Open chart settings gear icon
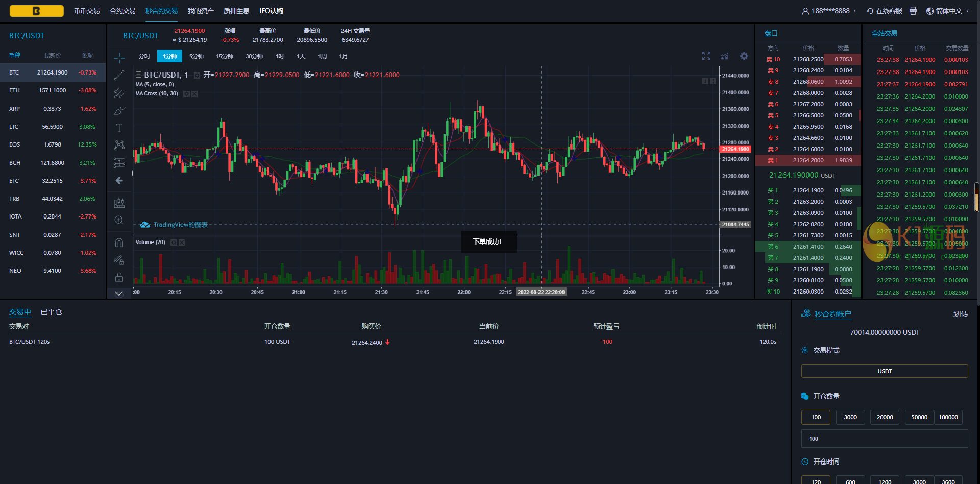 click(744, 56)
